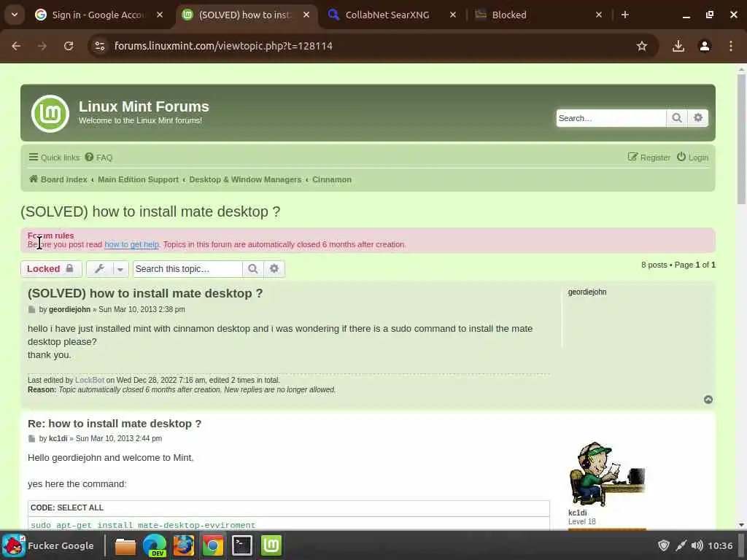Click geordiejohn name in author sidebar
Viewport: 747px width, 560px height.
pos(587,292)
